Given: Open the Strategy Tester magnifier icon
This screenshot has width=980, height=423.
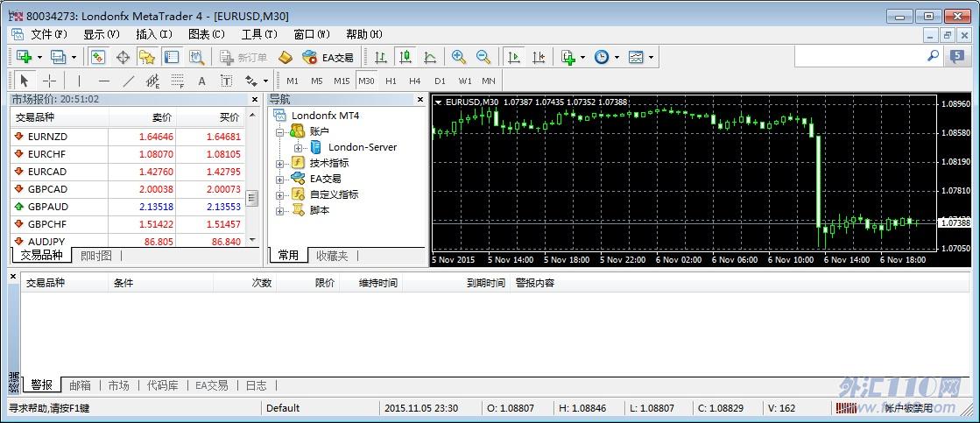Looking at the screenshot, I should (197, 58).
